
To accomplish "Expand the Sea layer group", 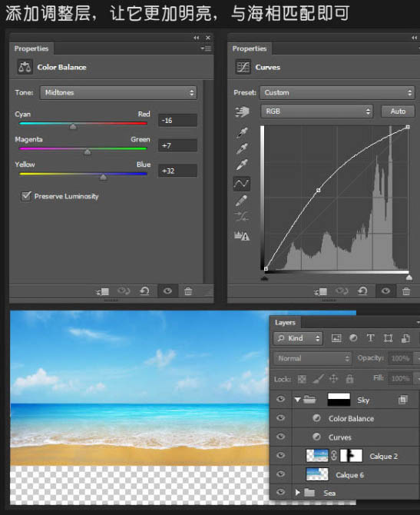I will (297, 493).
